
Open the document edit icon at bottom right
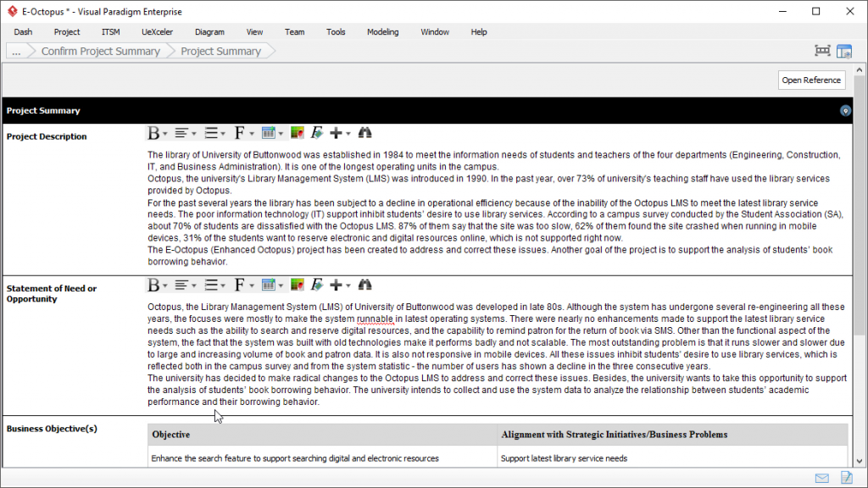(846, 478)
